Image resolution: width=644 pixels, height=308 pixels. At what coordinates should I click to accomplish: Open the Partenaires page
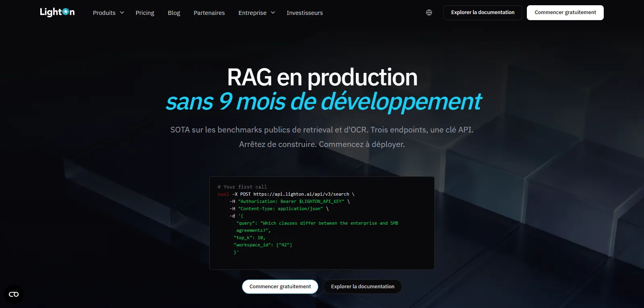click(x=209, y=13)
